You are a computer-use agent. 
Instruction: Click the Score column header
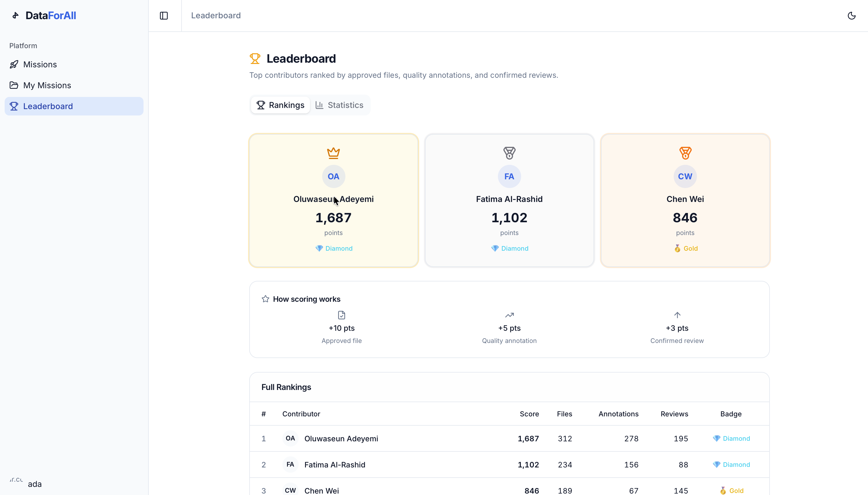pyautogui.click(x=529, y=414)
